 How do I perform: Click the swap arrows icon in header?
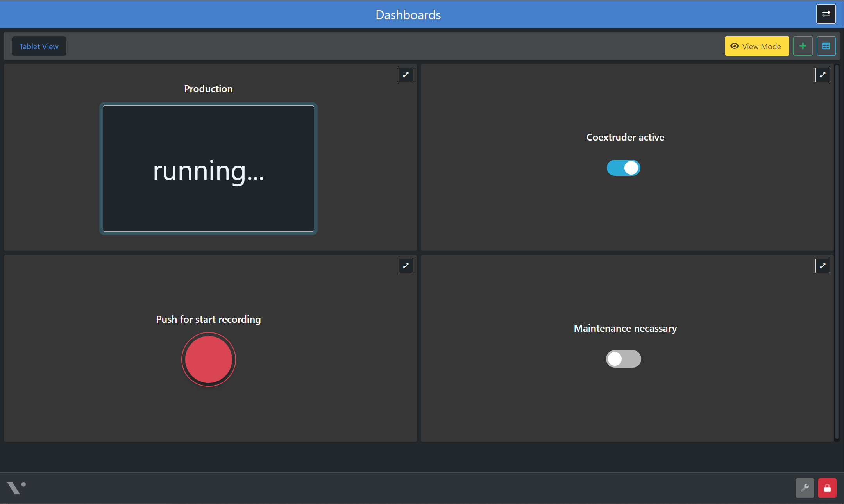(x=826, y=14)
